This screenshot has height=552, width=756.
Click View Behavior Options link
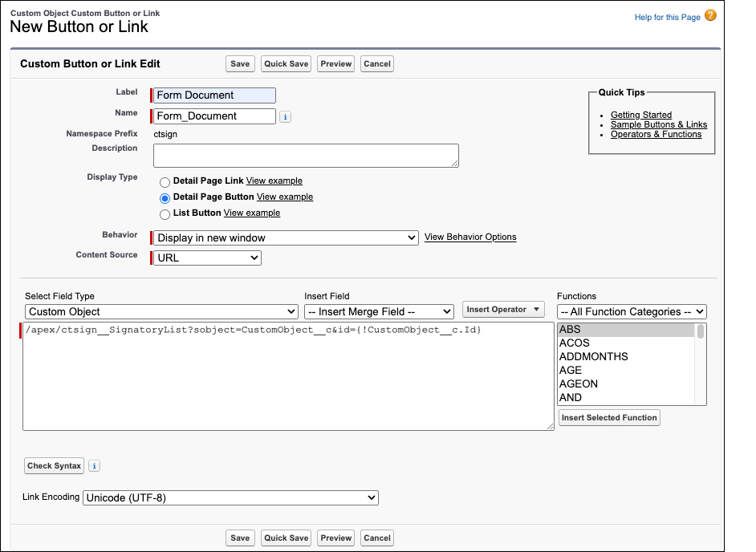point(470,237)
